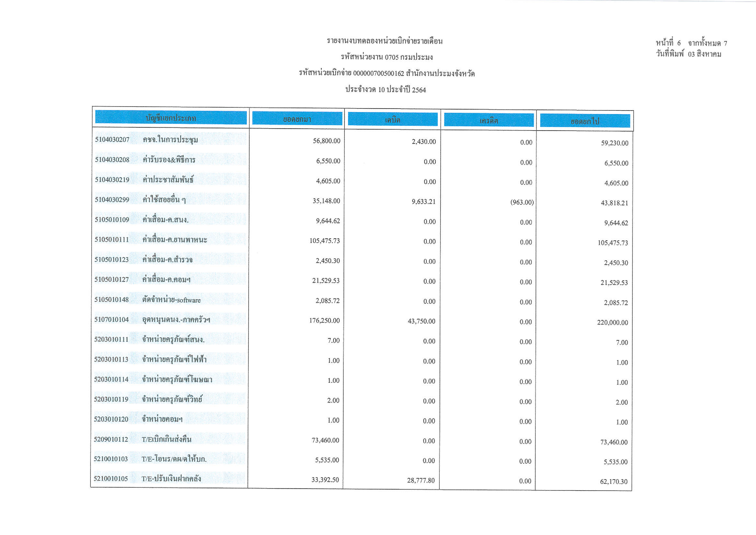The height and width of the screenshot is (535, 756).
Task: Click account 5105010148 ตัดจำหน่าย-software
Action: (x=171, y=300)
